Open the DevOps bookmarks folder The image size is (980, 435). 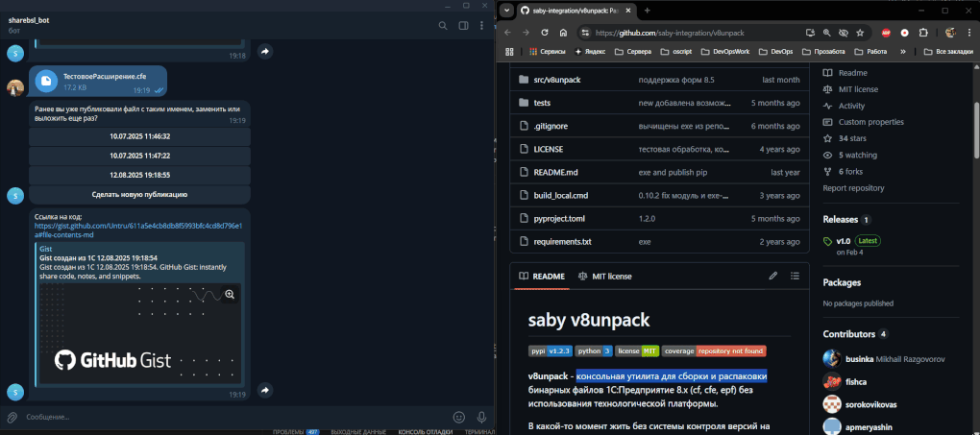775,51
